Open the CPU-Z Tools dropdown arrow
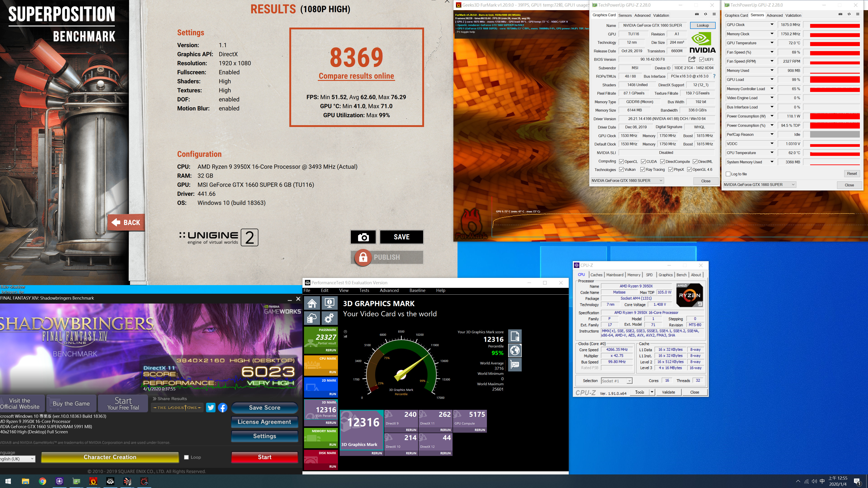 click(652, 392)
